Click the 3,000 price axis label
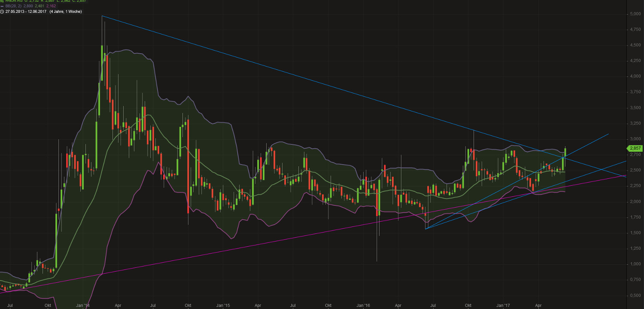Image resolution: width=644 pixels, height=309 pixels. click(636, 139)
